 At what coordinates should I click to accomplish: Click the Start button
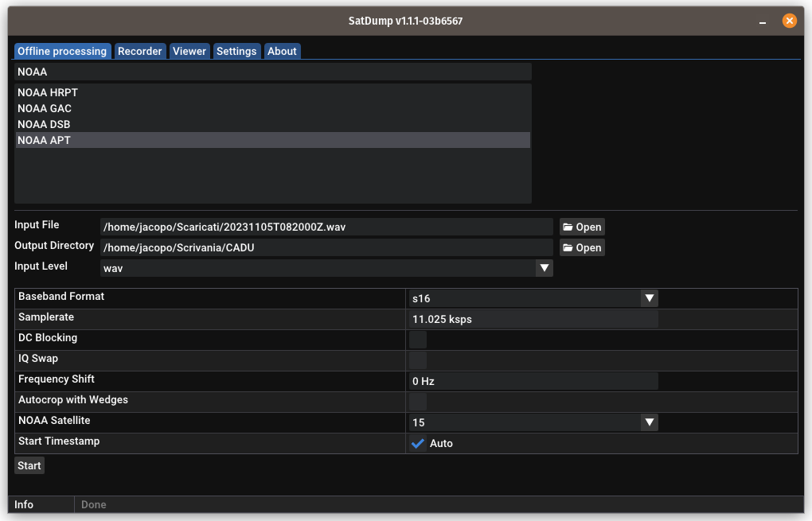click(29, 465)
